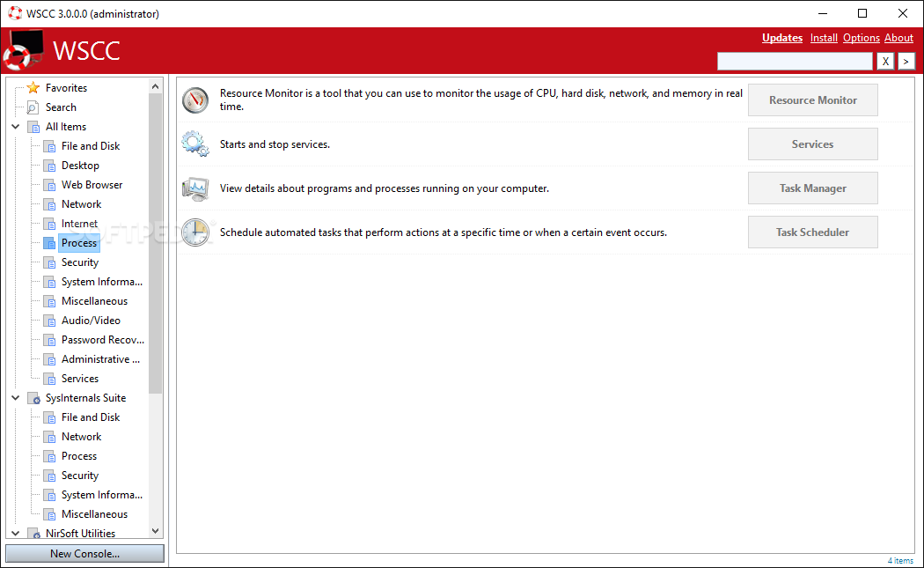This screenshot has height=568, width=924.
Task: Select Process under SysInternals Suite
Action: [x=79, y=456]
